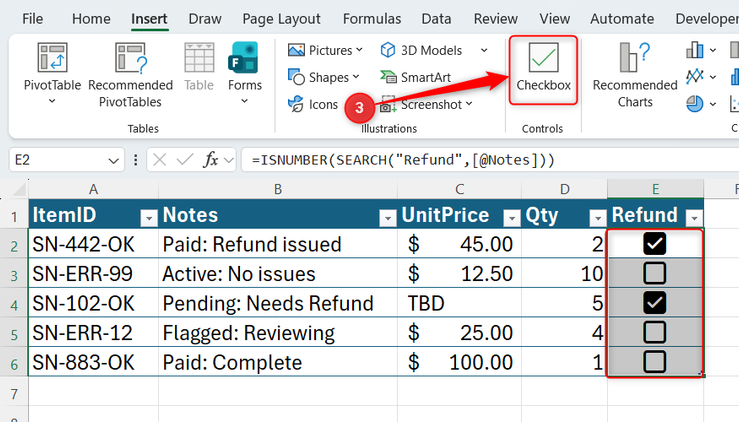Switch to the Review tab
The width and height of the screenshot is (739, 422).
(495, 19)
